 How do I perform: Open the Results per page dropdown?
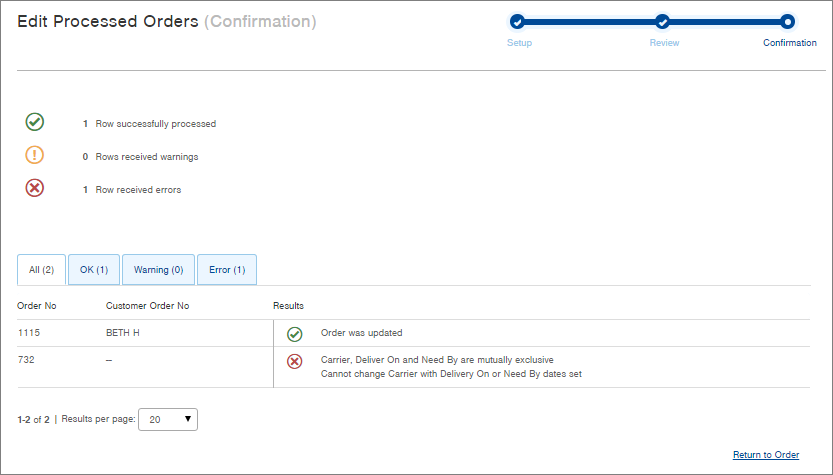pos(168,419)
